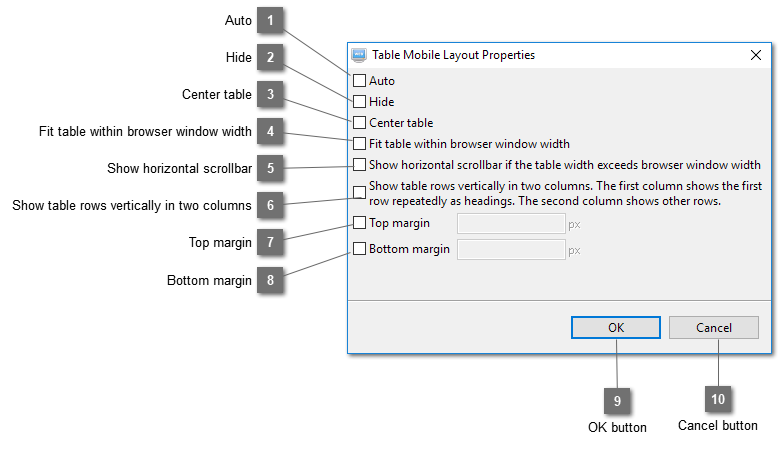The width and height of the screenshot is (781, 451).
Task: Enable the Auto checkbox
Action: (x=359, y=80)
